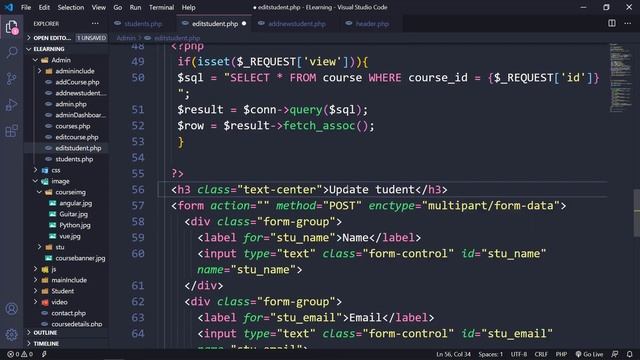Open the Extensions view icon
This screenshot has width=640, height=360.
click(x=11, y=131)
